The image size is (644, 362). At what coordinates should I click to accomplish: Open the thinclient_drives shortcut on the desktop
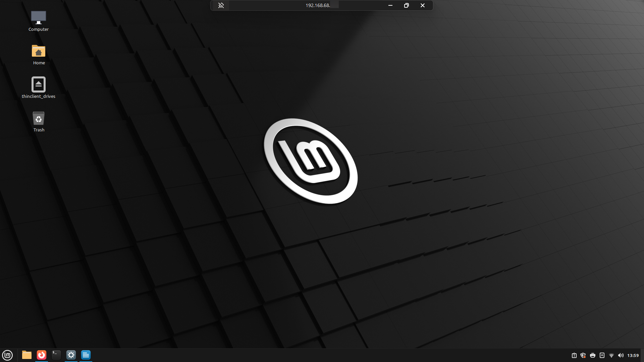pyautogui.click(x=38, y=86)
